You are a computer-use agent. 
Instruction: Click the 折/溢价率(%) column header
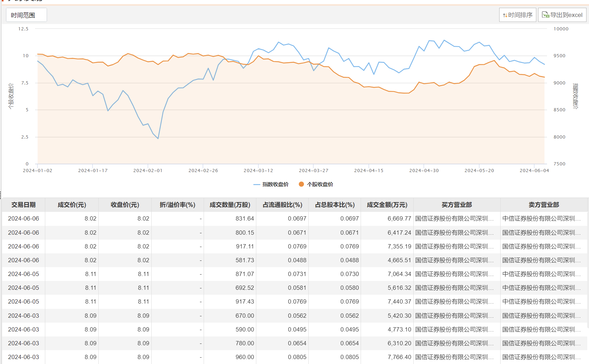(x=177, y=205)
